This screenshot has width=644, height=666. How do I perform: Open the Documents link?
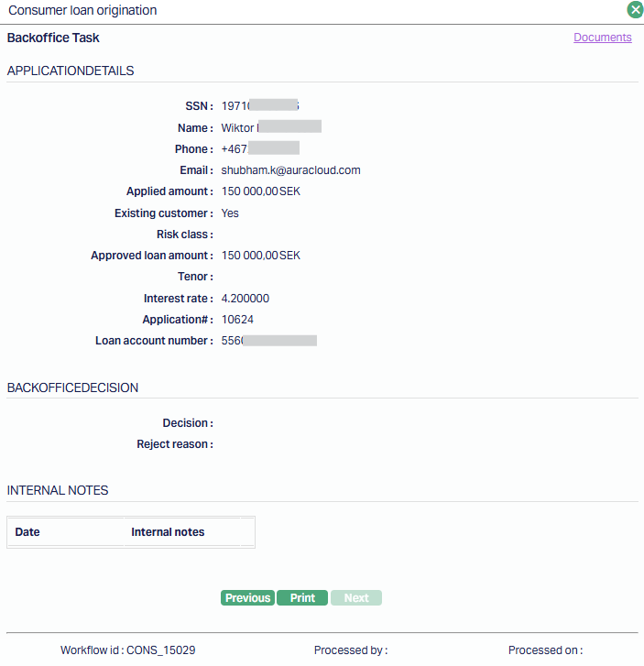click(x=602, y=38)
